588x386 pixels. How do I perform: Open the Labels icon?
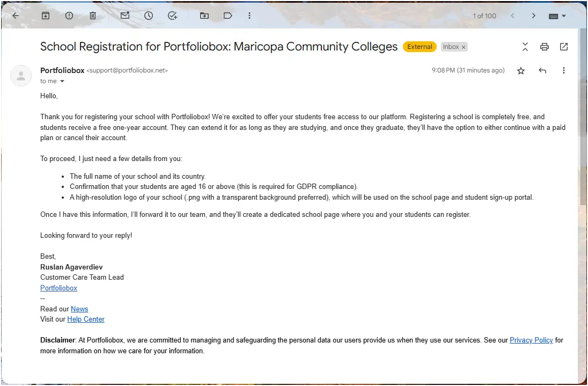(x=227, y=16)
